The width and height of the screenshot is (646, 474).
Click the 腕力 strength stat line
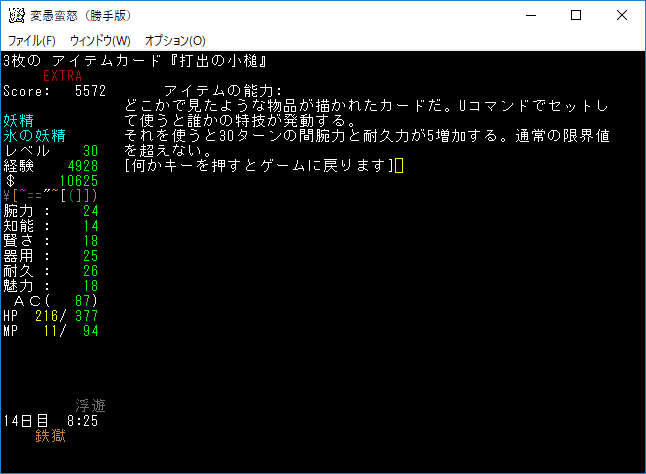pos(51,211)
